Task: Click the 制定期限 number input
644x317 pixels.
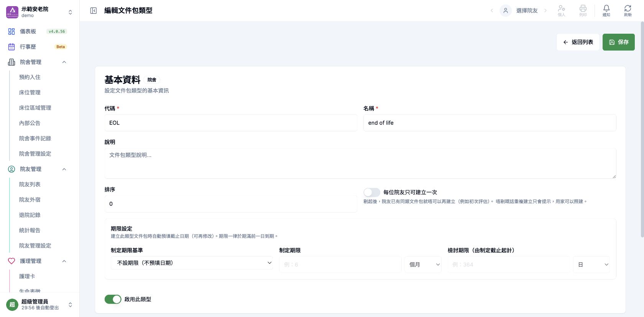Action: coord(340,265)
